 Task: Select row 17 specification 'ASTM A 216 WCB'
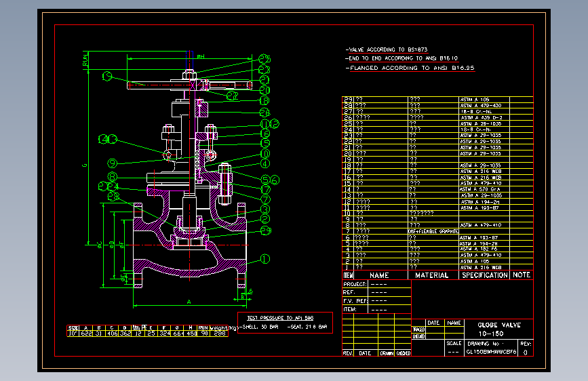[x=481, y=171]
